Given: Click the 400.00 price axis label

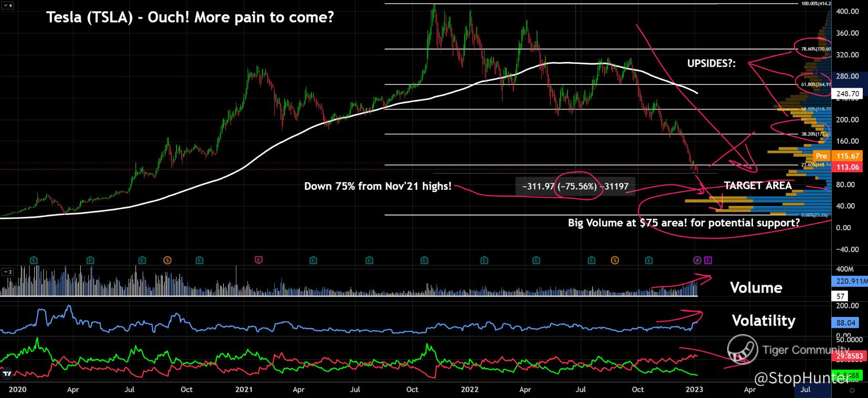Looking at the screenshot, I should pyautogui.click(x=847, y=11).
